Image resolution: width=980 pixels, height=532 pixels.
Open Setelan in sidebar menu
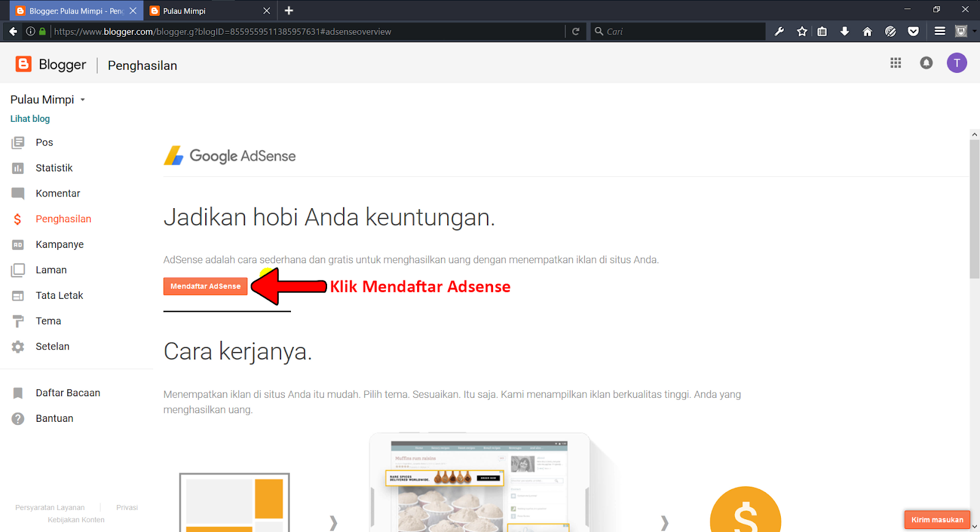(53, 347)
